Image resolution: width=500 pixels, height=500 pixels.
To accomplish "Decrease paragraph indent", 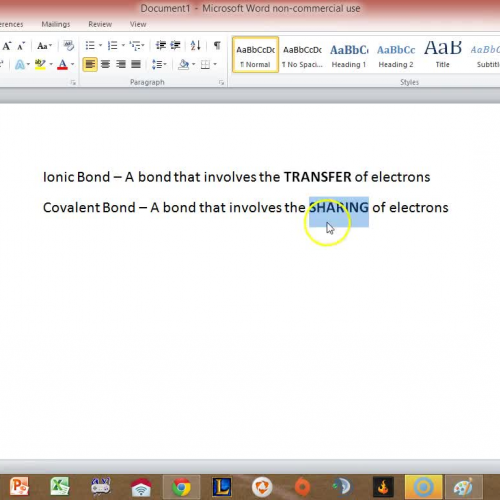I will click(x=161, y=45).
